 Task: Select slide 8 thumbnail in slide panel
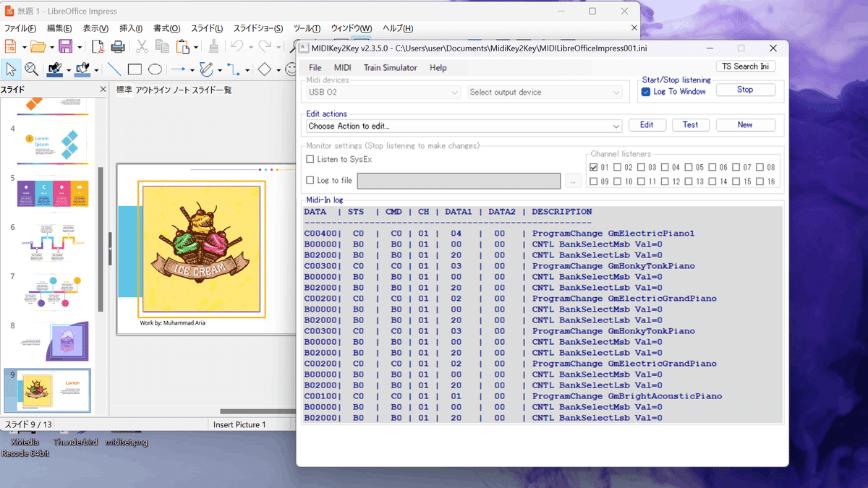[53, 341]
